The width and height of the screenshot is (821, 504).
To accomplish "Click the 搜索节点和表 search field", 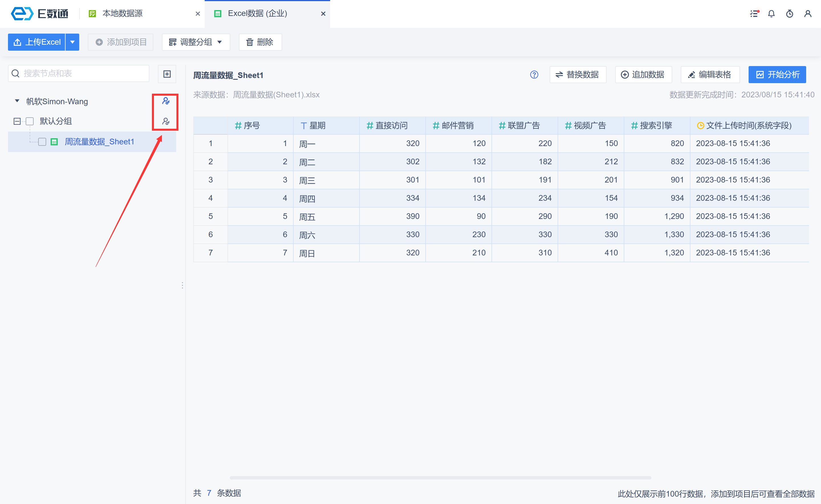I will click(x=84, y=74).
